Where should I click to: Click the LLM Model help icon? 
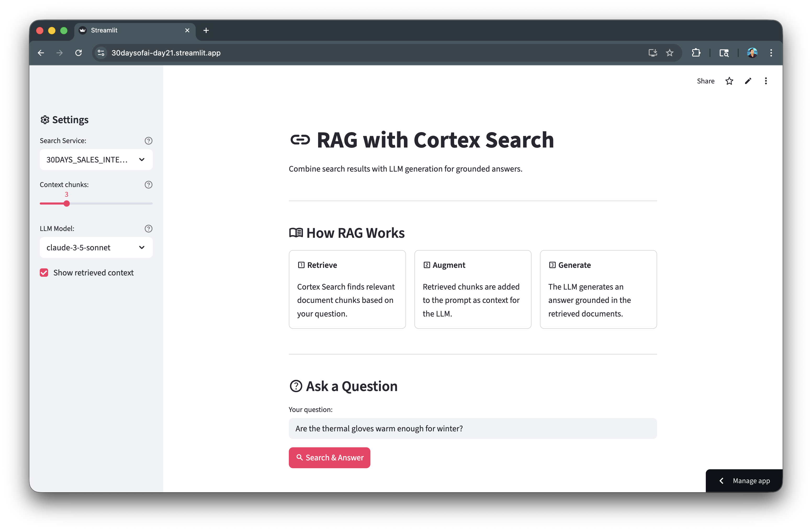click(x=148, y=229)
